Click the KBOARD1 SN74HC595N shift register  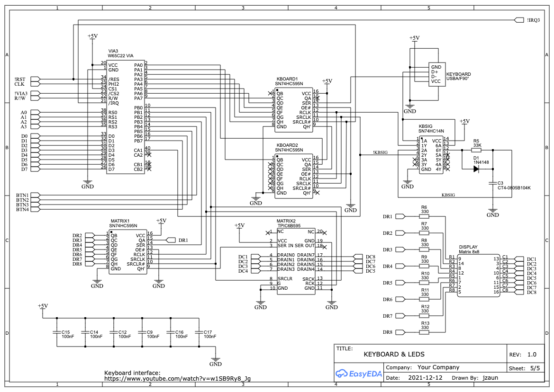point(294,110)
